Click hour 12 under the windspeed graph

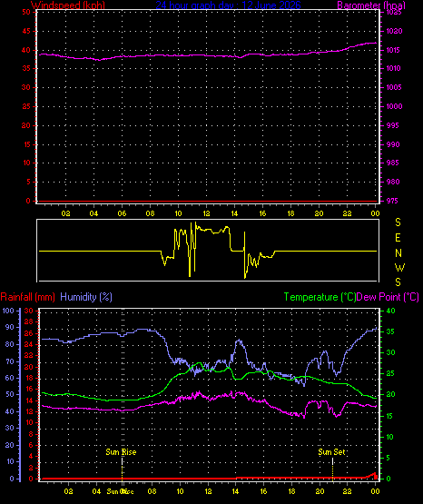(x=206, y=213)
